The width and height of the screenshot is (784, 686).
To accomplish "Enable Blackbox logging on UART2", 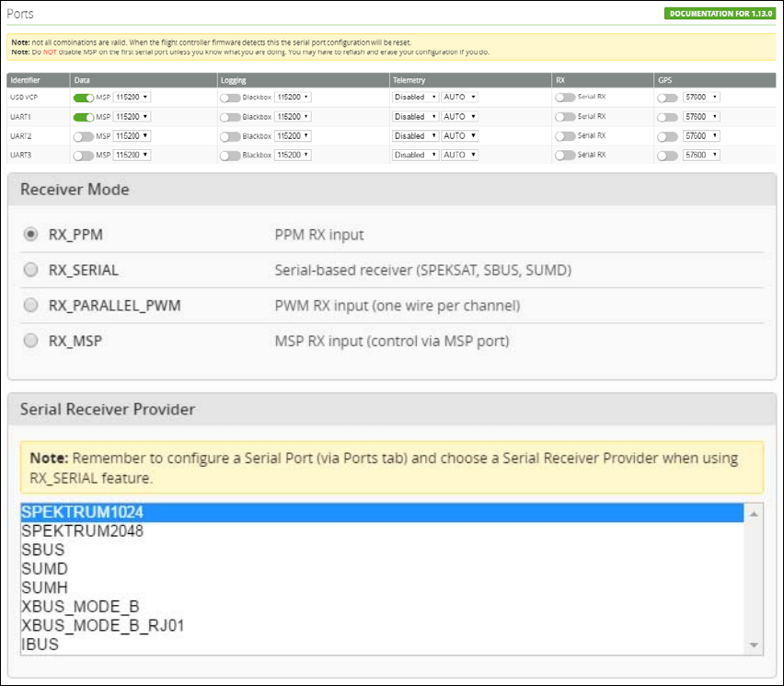I will click(229, 136).
